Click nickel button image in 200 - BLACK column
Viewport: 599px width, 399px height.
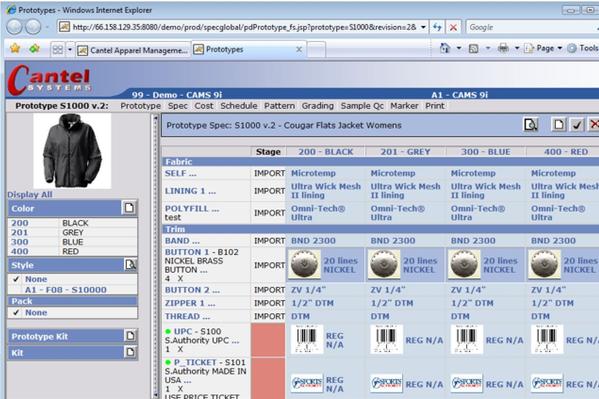(304, 264)
